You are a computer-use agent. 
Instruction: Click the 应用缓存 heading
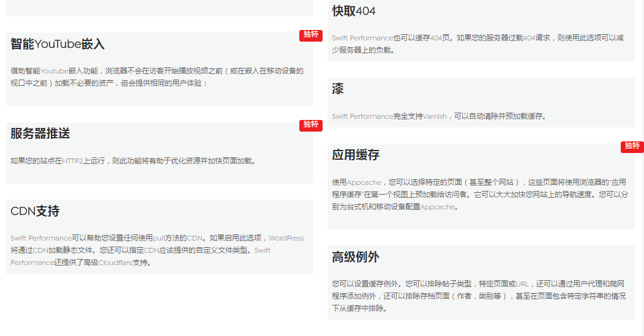click(x=356, y=155)
